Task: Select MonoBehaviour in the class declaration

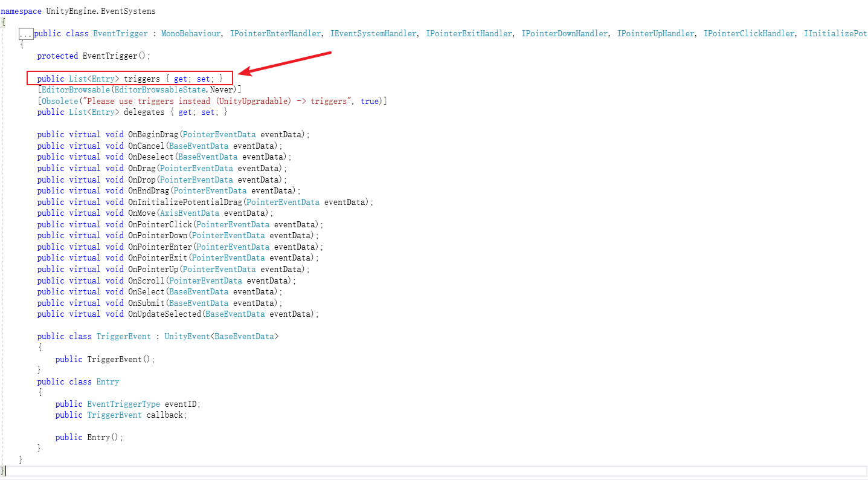Action: [x=191, y=34]
